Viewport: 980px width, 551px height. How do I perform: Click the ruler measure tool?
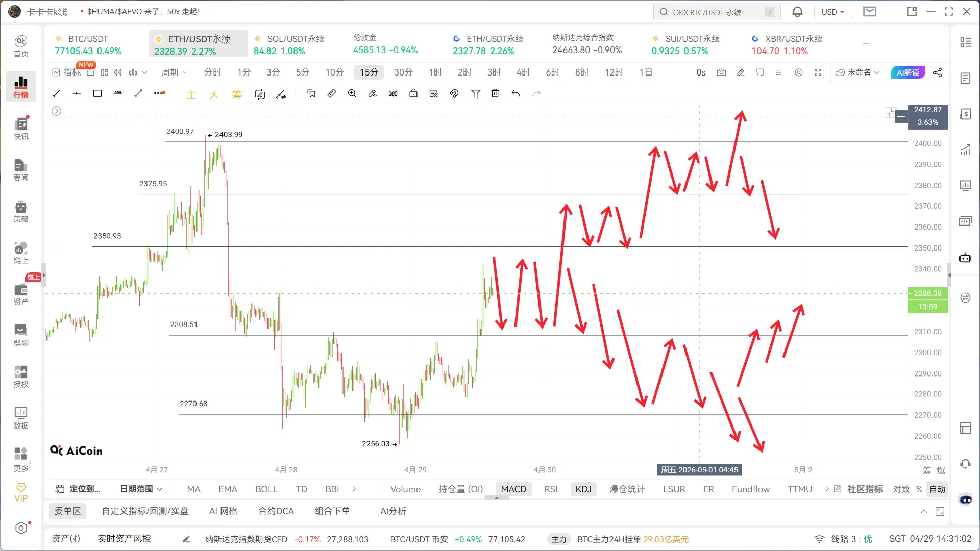click(x=332, y=93)
